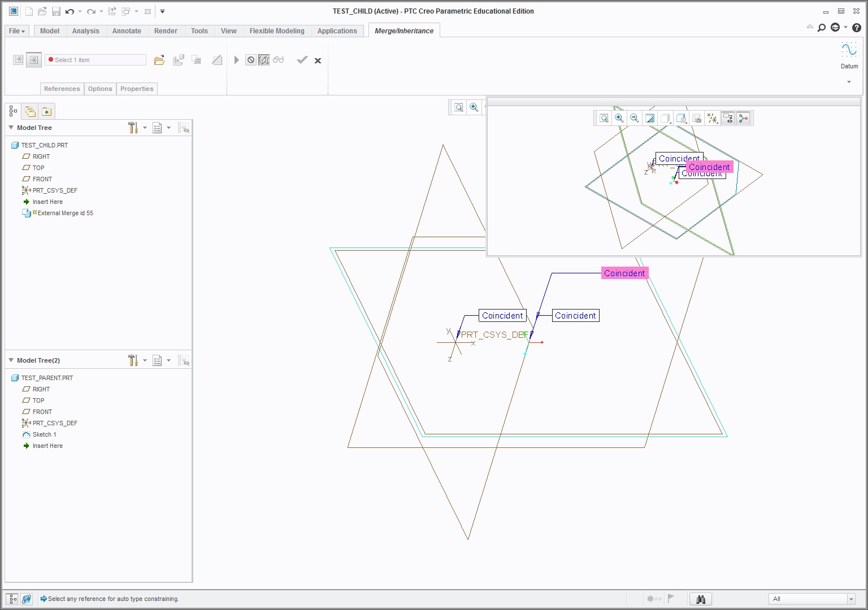Viewport: 868px width, 610px height.
Task: Click the Model Tree navigator tab icon
Action: [13, 111]
